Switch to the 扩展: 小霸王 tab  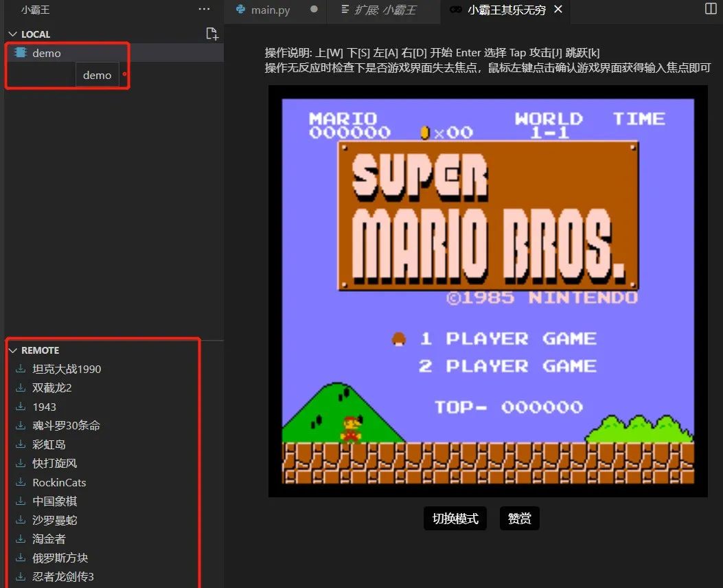tap(384, 10)
